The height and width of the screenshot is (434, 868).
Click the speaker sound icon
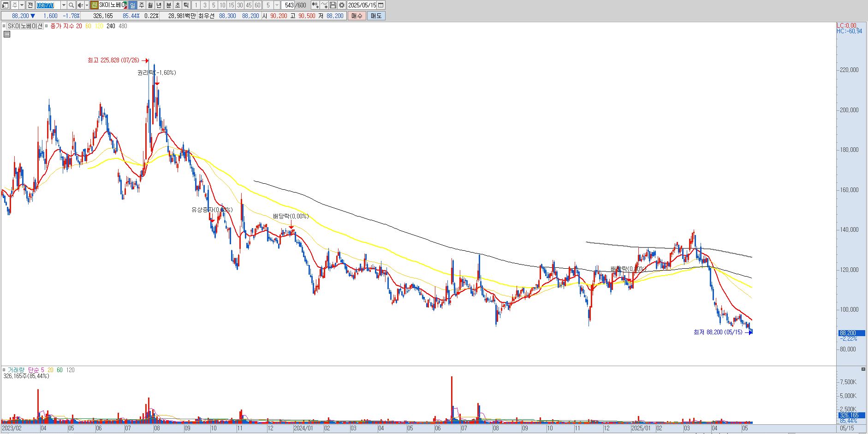(80, 5)
